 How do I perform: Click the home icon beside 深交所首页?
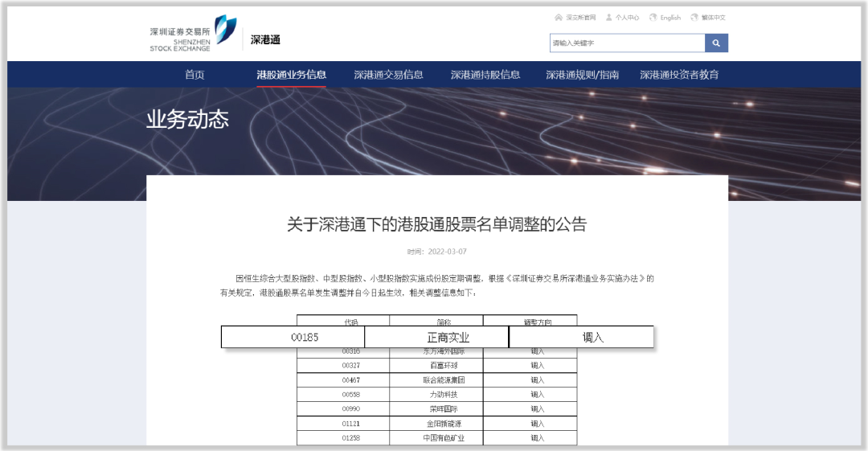pyautogui.click(x=559, y=17)
